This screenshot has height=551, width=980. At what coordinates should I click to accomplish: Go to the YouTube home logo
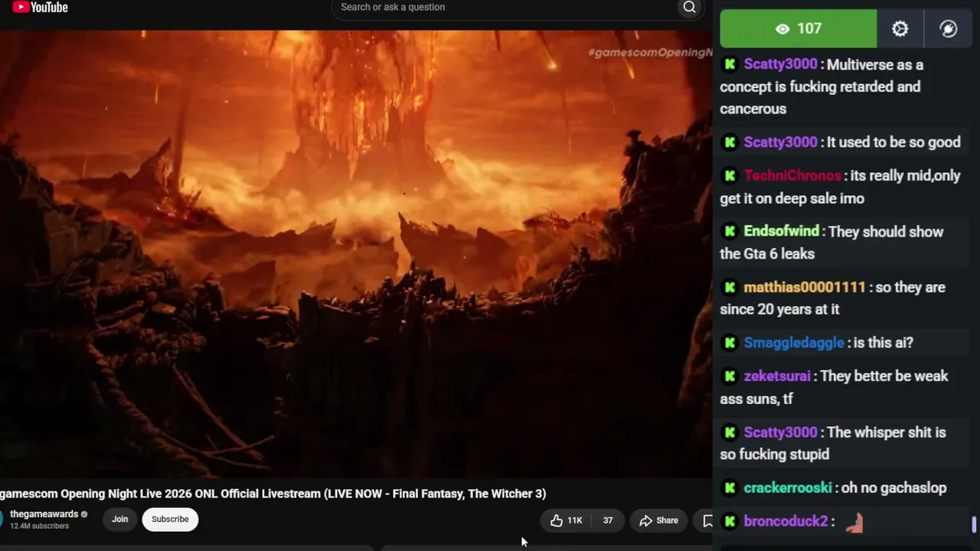click(41, 8)
